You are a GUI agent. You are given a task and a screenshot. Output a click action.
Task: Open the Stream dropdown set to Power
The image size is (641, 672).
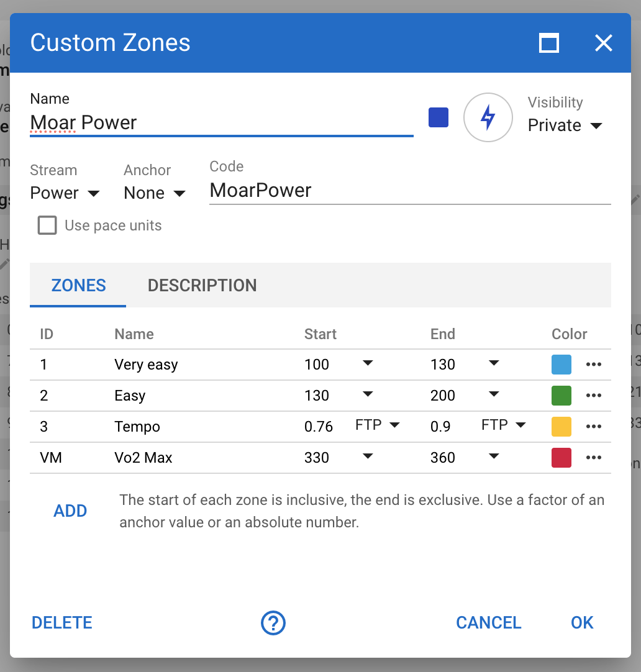(65, 193)
